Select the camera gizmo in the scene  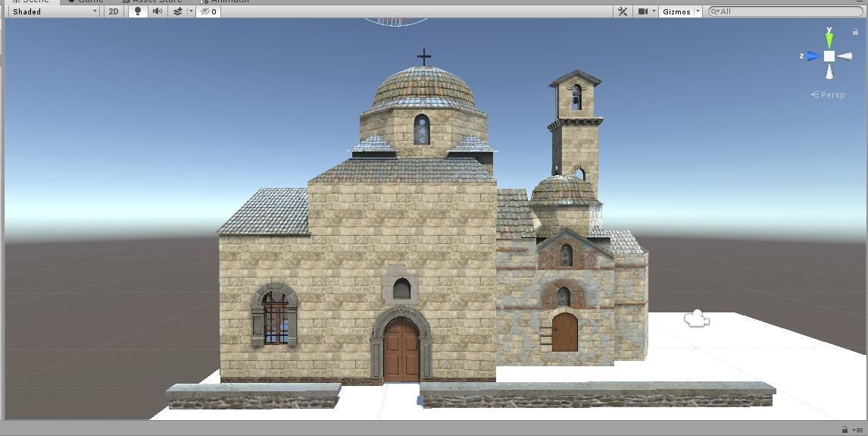[x=696, y=318]
